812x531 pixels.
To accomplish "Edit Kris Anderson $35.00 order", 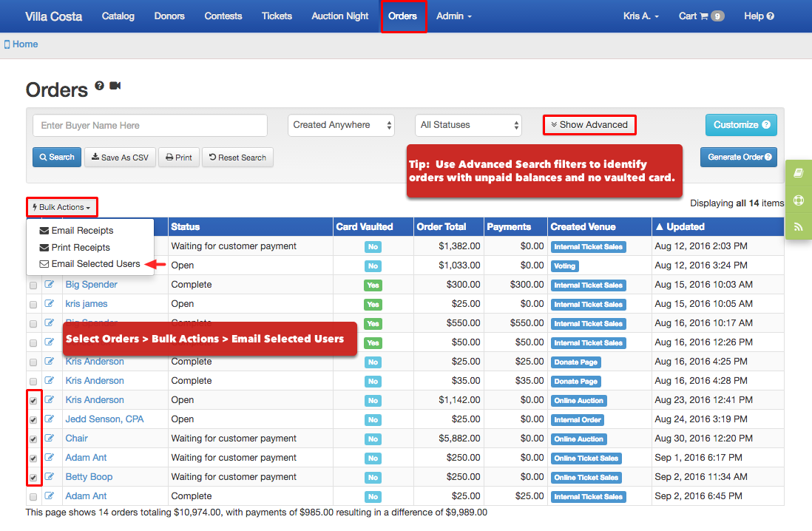I will point(50,381).
